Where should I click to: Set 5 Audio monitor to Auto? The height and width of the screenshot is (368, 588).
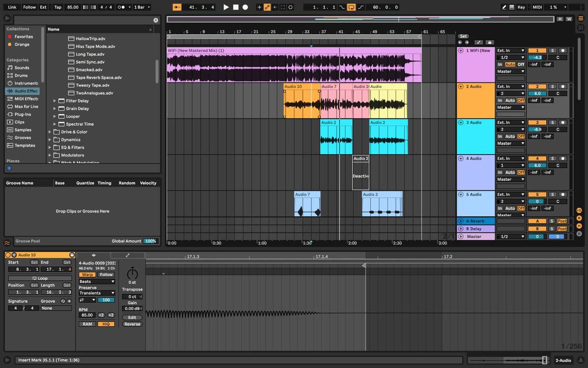click(510, 209)
